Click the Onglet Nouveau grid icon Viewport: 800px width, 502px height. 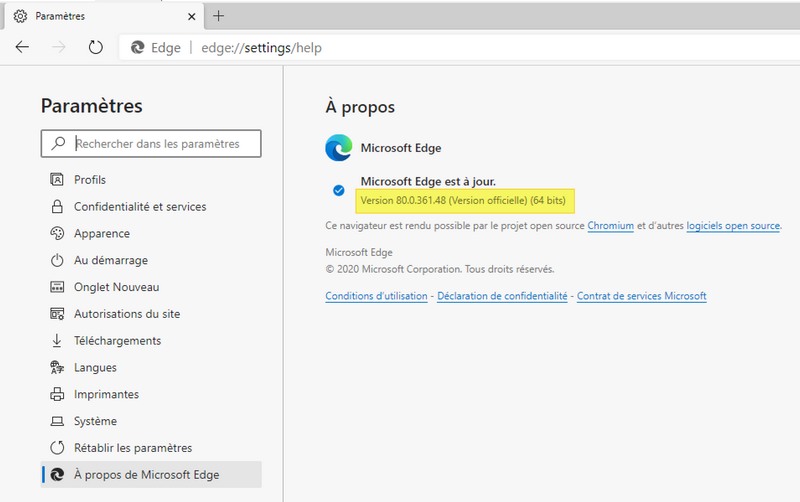(56, 287)
